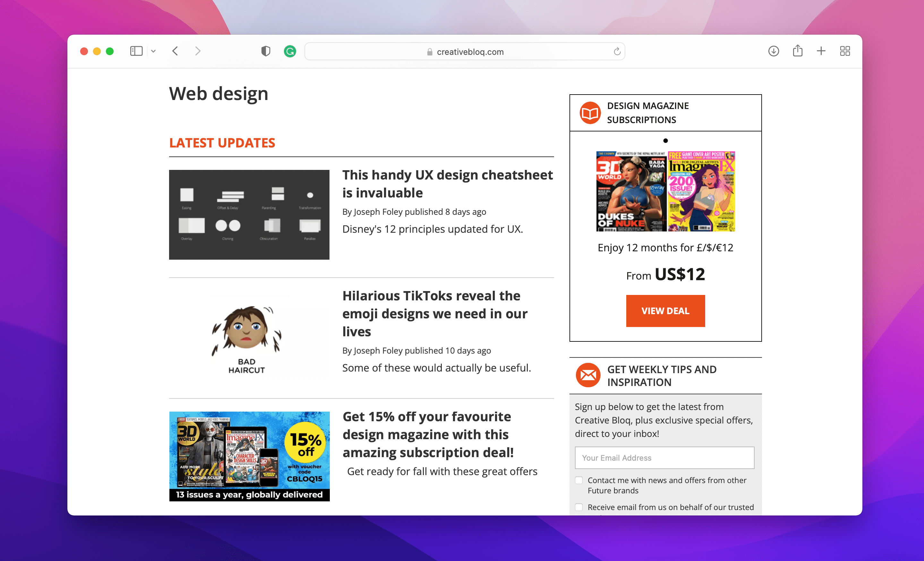Check 'Contact me with news and offers' box

coord(579,480)
